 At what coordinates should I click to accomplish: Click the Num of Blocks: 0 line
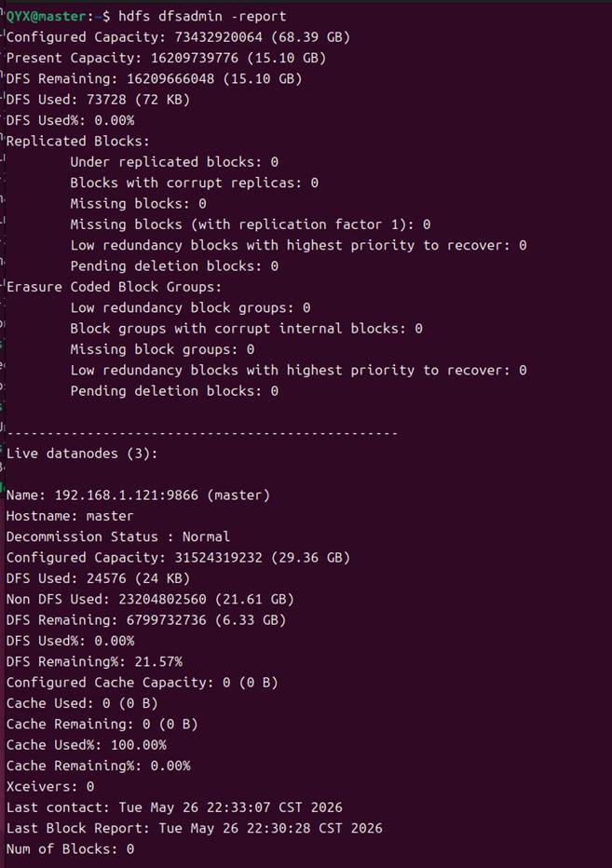point(71,849)
